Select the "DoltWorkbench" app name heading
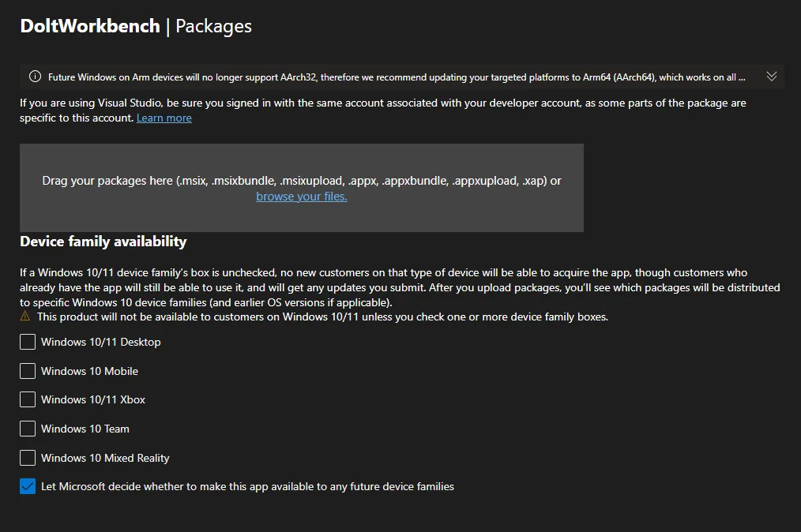This screenshot has width=801, height=532. (x=89, y=26)
